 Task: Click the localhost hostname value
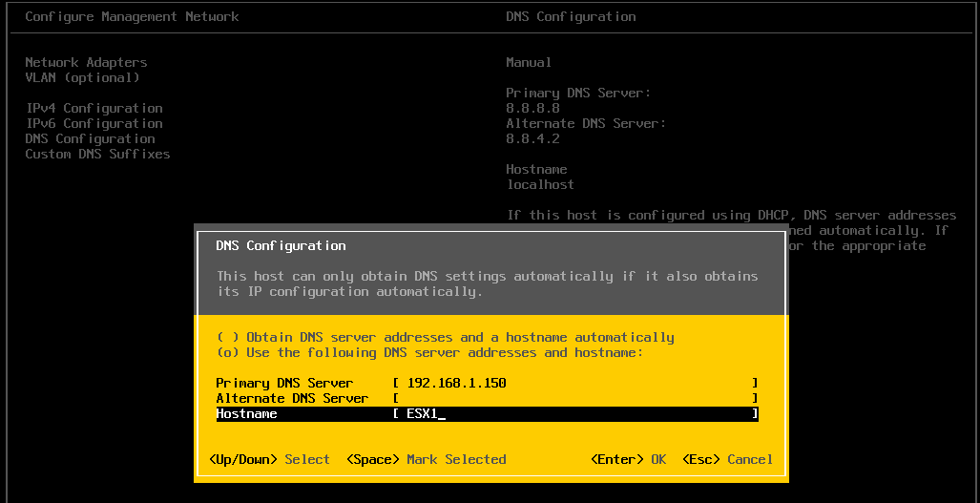(x=540, y=184)
